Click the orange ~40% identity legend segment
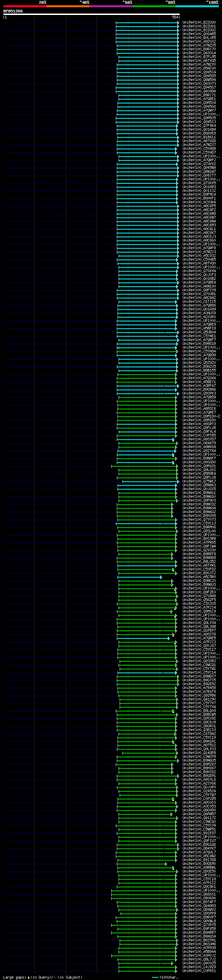Viewport: 222px width, 980px height. [x=68, y=6]
